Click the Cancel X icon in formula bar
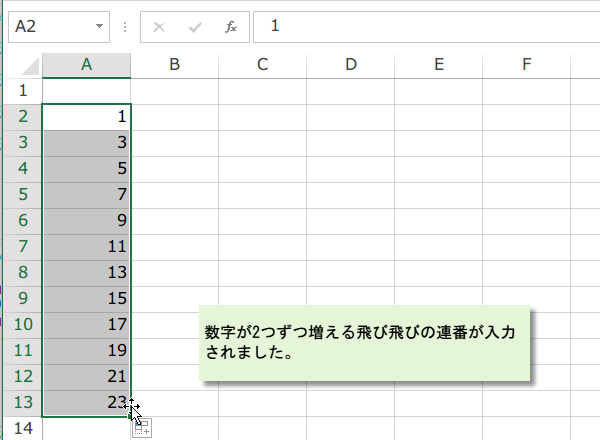 point(158,26)
